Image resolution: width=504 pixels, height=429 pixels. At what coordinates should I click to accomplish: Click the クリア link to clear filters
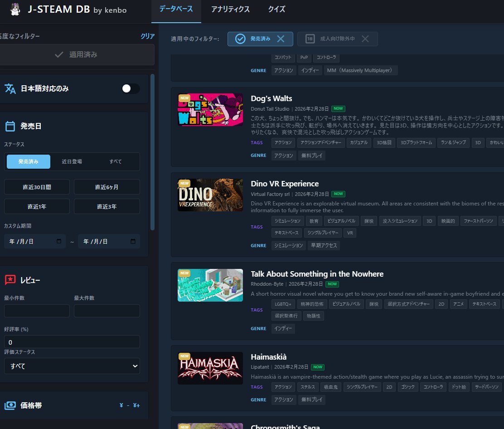coord(148,36)
